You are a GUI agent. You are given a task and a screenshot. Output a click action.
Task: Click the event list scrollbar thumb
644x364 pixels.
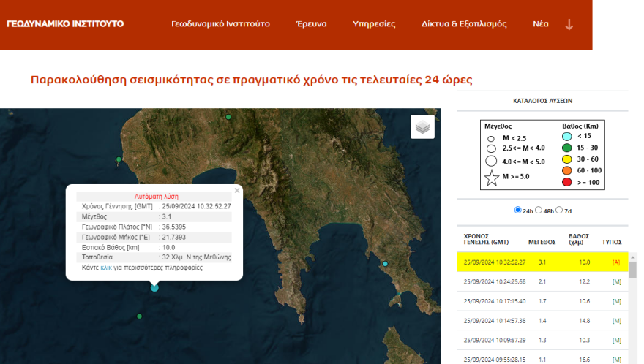tap(633, 270)
